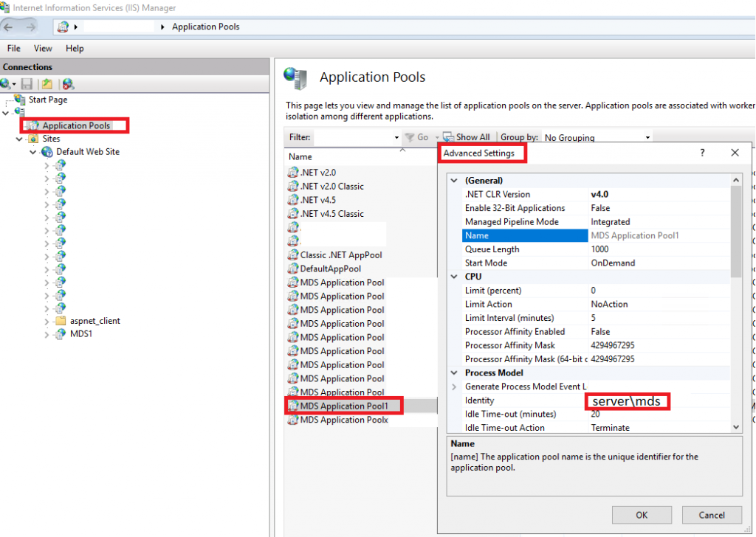This screenshot has width=756, height=537.
Task: Select .NET v2.0 Classic pool
Action: pyautogui.click(x=331, y=186)
